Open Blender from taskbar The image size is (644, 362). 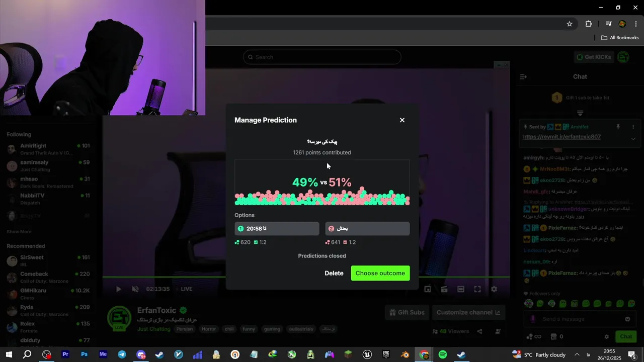[x=405, y=354]
